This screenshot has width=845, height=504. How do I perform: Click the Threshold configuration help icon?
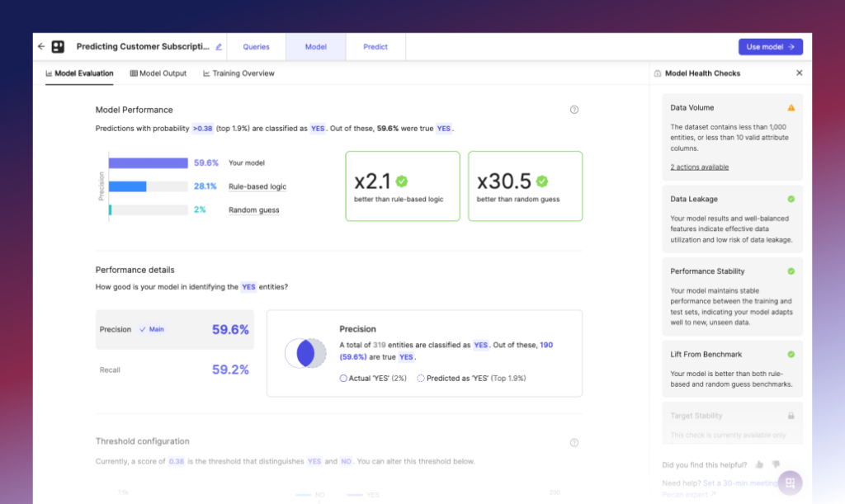(x=574, y=441)
